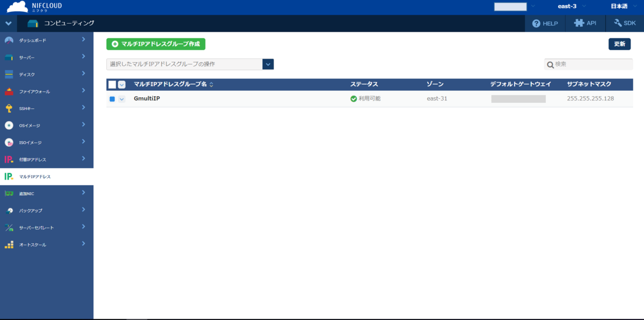644x320 pixels.
Task: Open the SDK link
Action: pos(625,24)
